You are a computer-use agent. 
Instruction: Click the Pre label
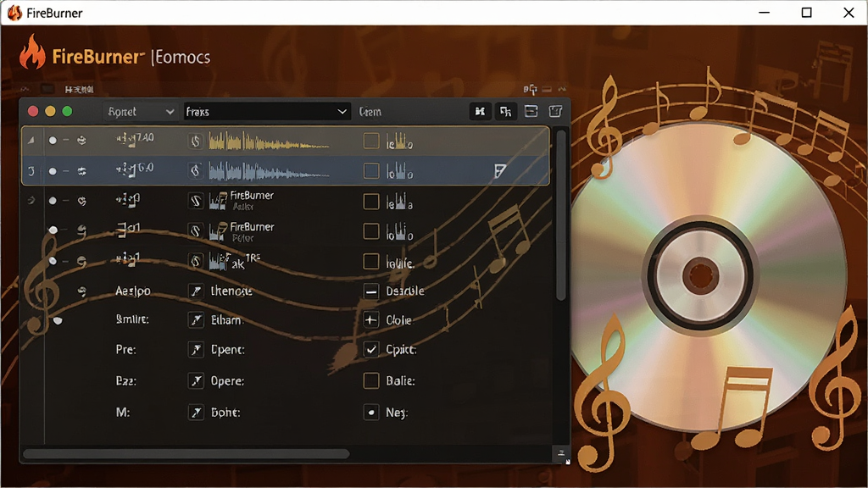[126, 350]
